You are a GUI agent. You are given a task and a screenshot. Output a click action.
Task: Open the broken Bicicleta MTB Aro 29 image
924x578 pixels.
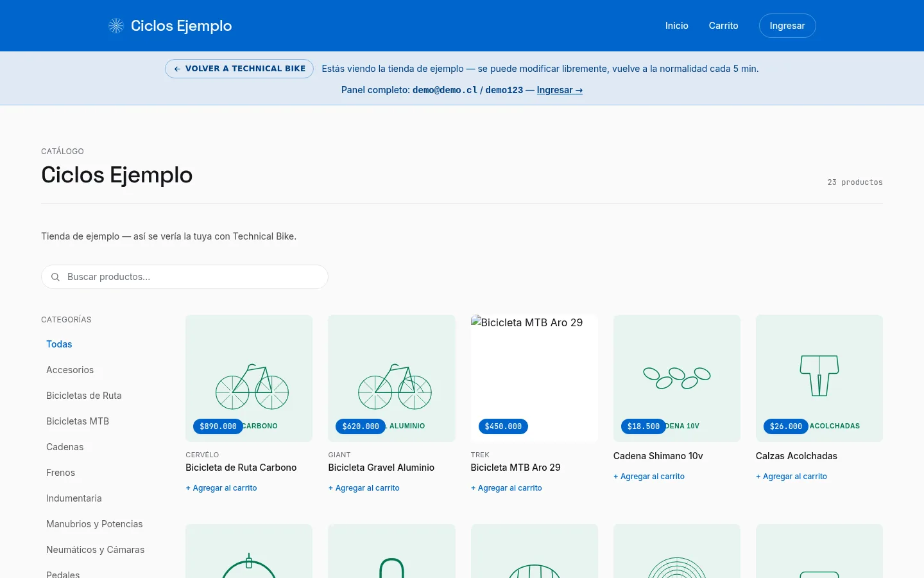click(534, 378)
